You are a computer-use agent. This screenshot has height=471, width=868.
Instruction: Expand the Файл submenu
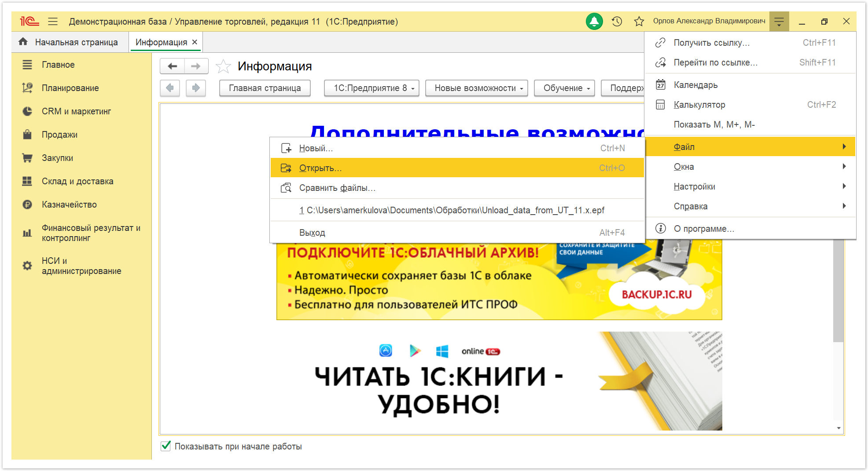pos(750,146)
